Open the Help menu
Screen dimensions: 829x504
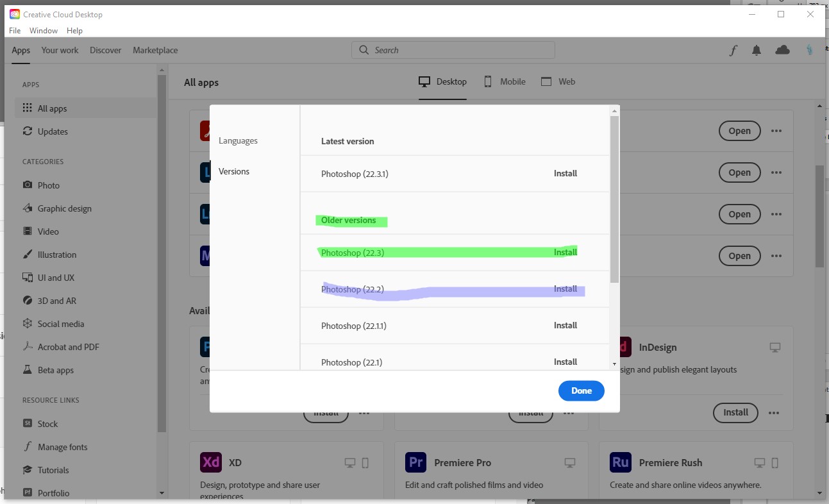(x=74, y=30)
